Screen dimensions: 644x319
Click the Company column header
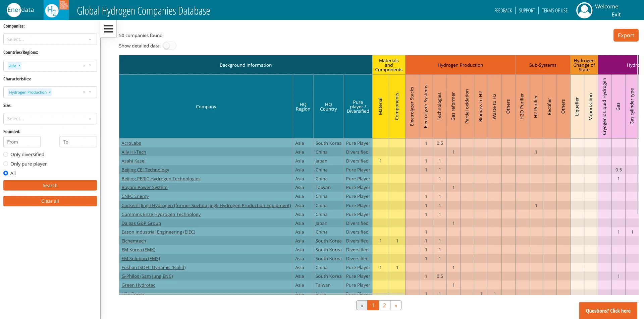(x=206, y=107)
